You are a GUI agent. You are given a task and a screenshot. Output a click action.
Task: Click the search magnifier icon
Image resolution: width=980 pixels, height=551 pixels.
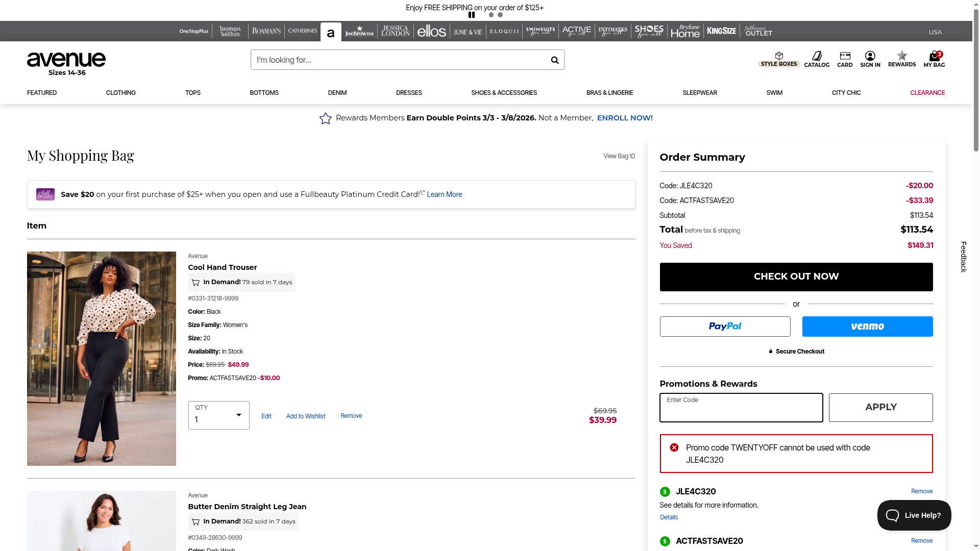[x=554, y=60]
